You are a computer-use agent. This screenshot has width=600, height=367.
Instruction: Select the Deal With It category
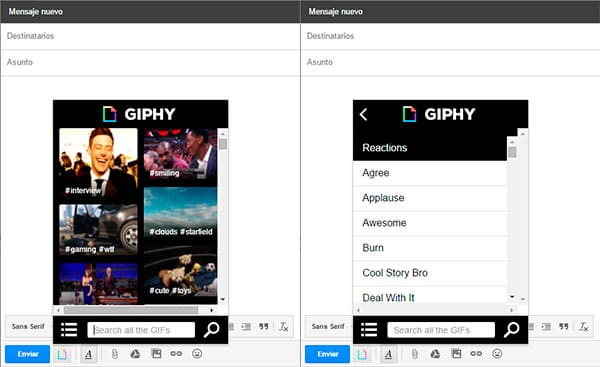[x=430, y=295]
